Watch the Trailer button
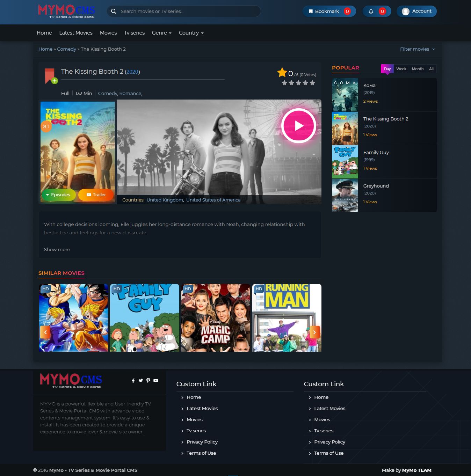The image size is (471, 476). pyautogui.click(x=96, y=195)
